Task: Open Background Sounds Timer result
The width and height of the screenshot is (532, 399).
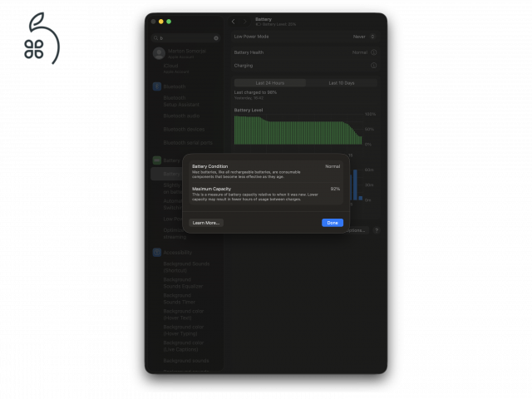Action: coord(180,298)
